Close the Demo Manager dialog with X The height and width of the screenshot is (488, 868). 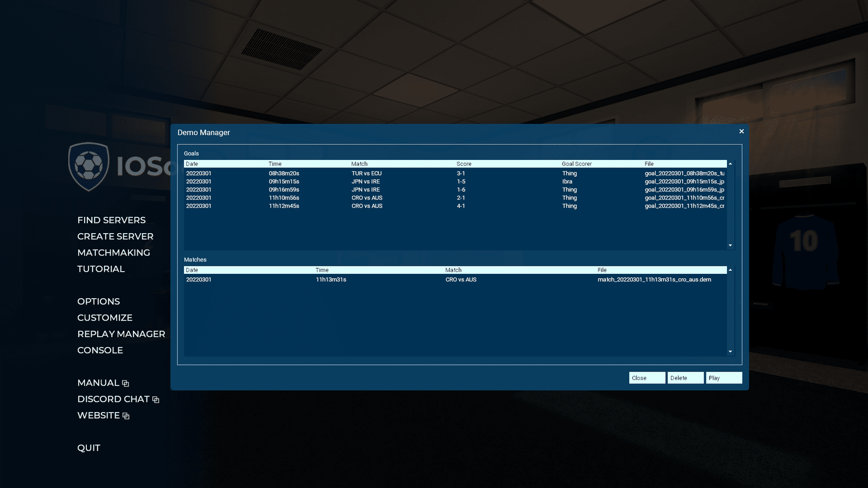pyautogui.click(x=741, y=132)
